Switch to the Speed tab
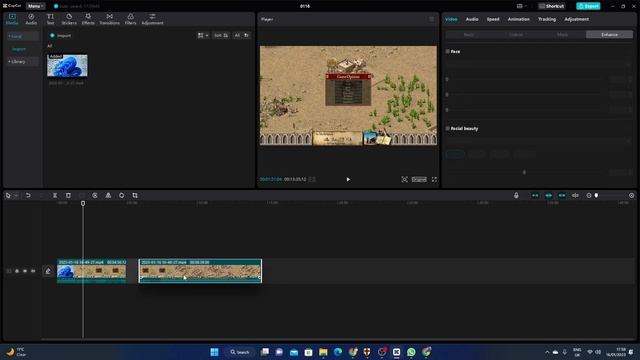 493,19
